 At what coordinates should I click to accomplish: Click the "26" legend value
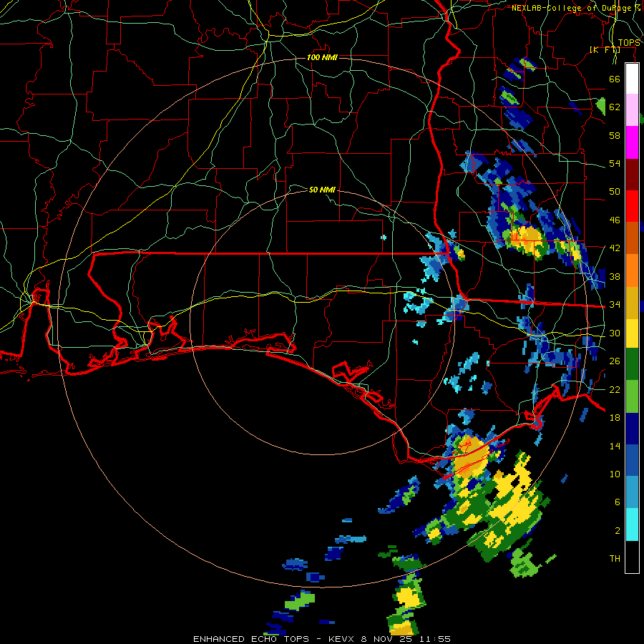[615, 361]
